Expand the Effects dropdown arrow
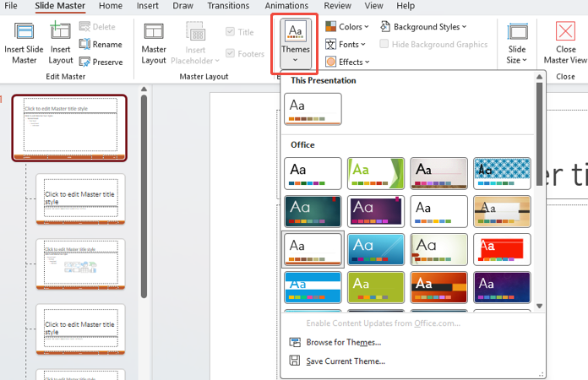The height and width of the screenshot is (380, 588). tap(367, 62)
